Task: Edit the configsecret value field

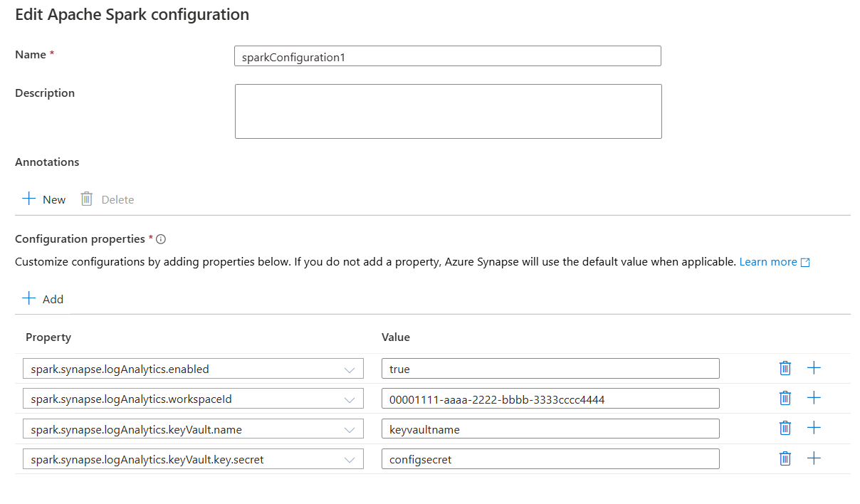Action: tap(550, 460)
